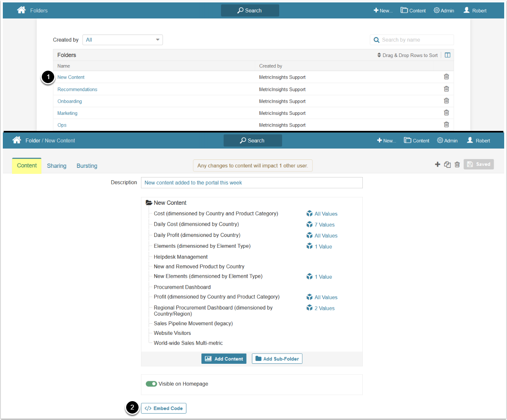The width and height of the screenshot is (507, 420).
Task: Open the Content menu in the Folder editor bar
Action: tap(417, 141)
